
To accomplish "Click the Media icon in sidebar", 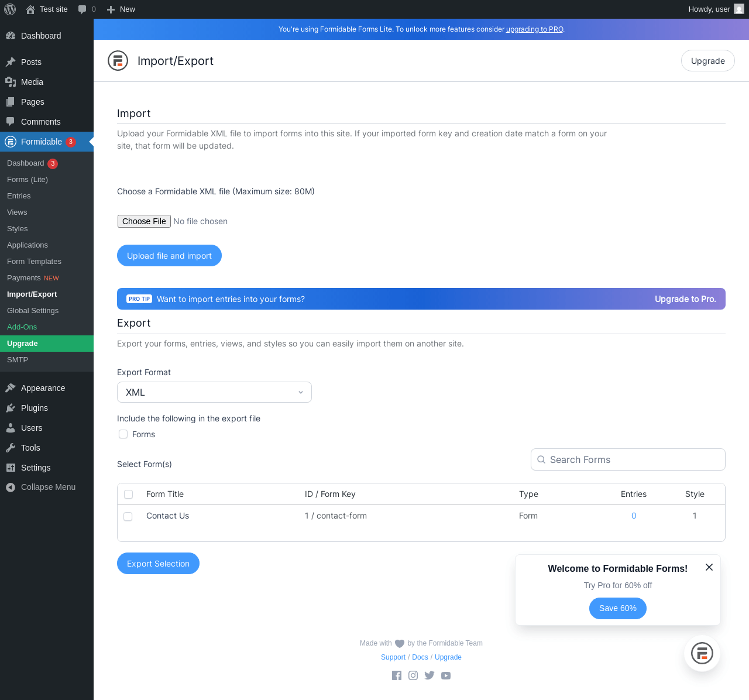I will pos(11,82).
